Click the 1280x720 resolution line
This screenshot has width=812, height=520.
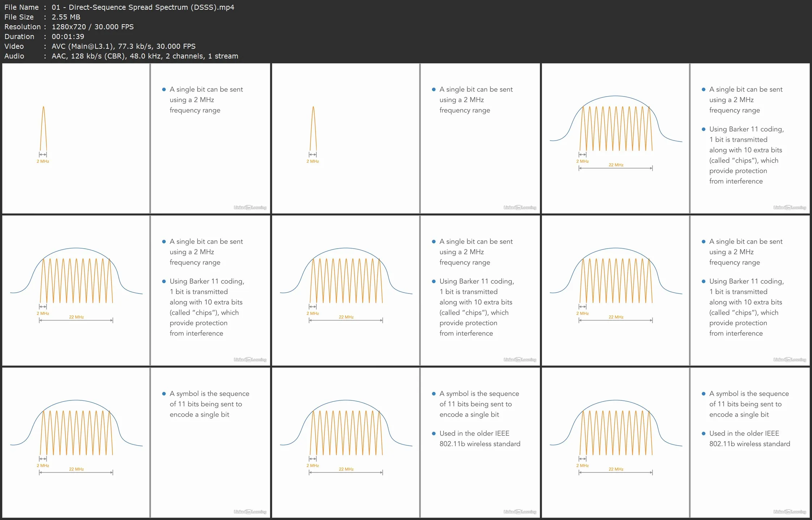coord(93,27)
